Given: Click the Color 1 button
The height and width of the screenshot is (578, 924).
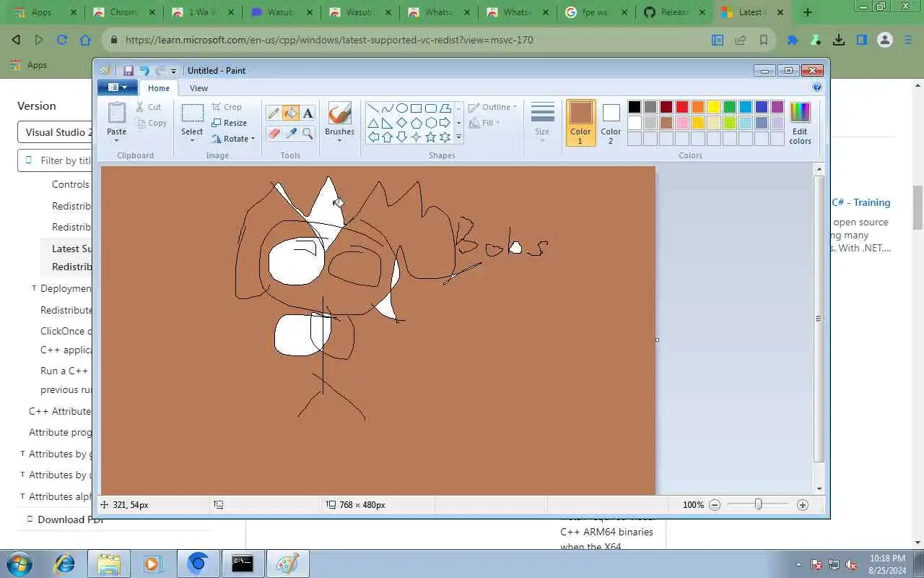Looking at the screenshot, I should point(580,123).
